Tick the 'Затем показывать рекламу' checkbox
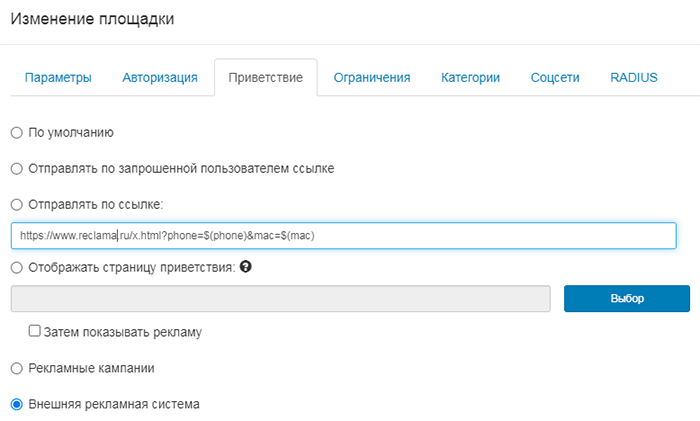700x421 pixels. [35, 331]
